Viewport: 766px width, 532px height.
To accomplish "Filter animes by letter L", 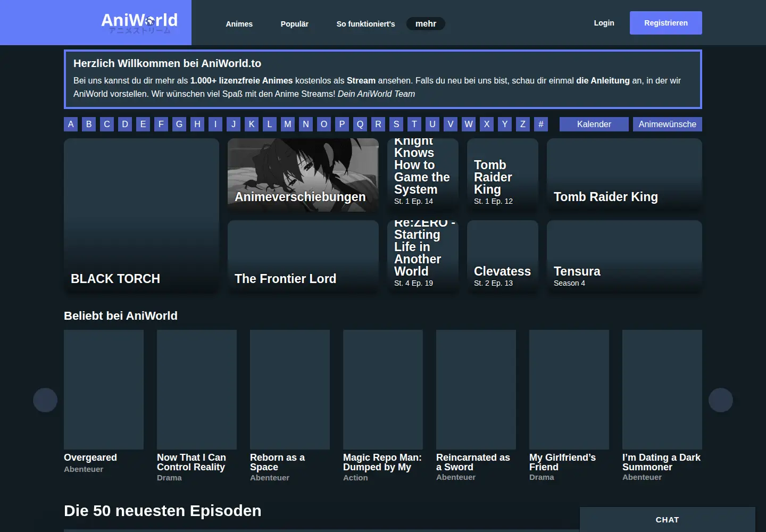I will 270,124.
